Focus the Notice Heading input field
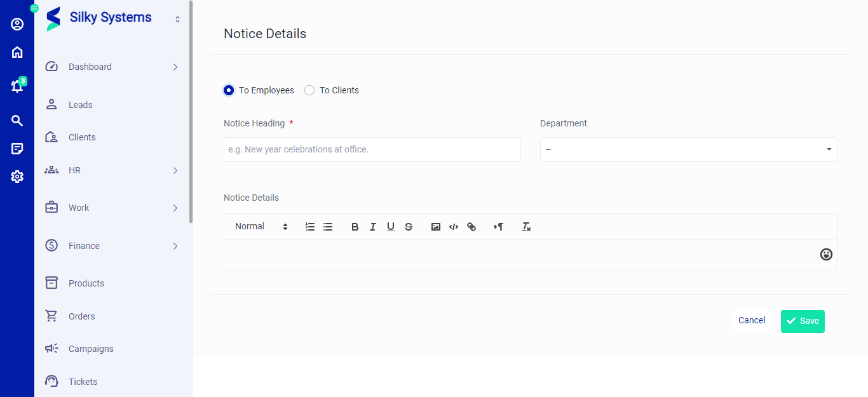 point(372,149)
